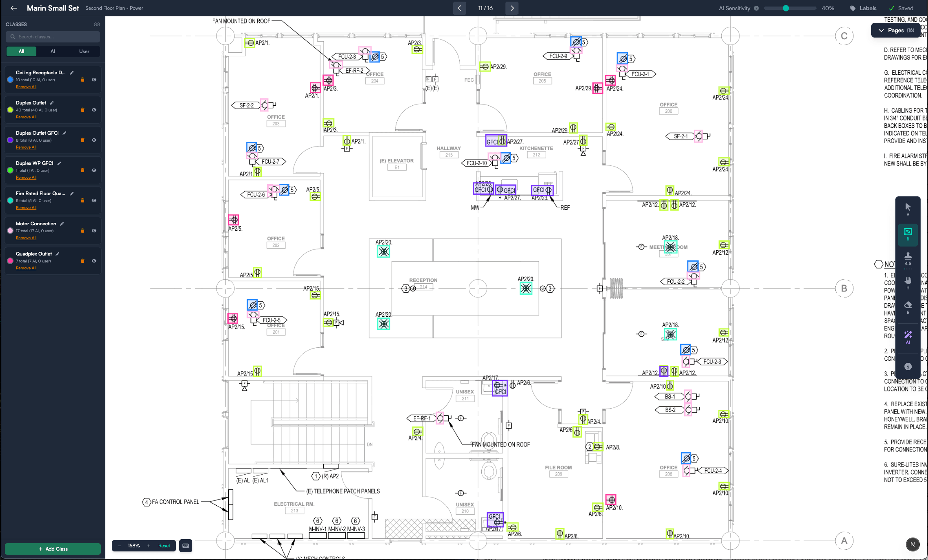
Task: Open the AI magic wand tool
Action: (x=908, y=337)
